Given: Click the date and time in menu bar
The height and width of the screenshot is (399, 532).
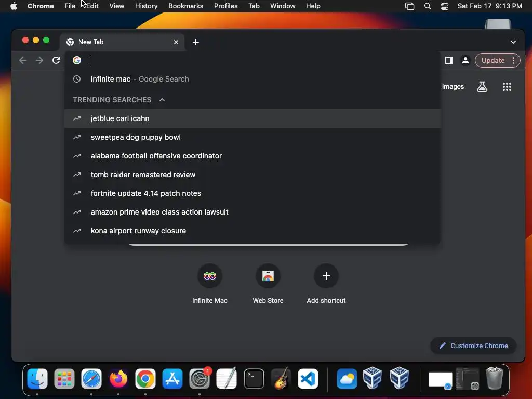Looking at the screenshot, I should [x=489, y=6].
